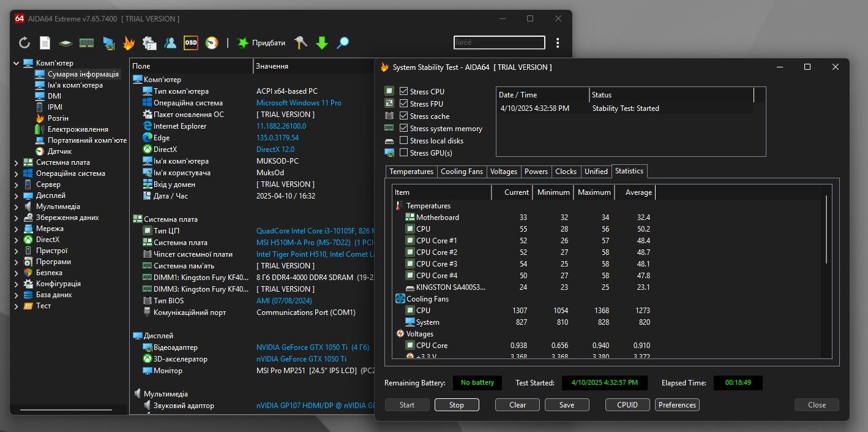The height and width of the screenshot is (432, 868).
Task: Click the search input field in AIDA64
Action: pyautogui.click(x=499, y=43)
